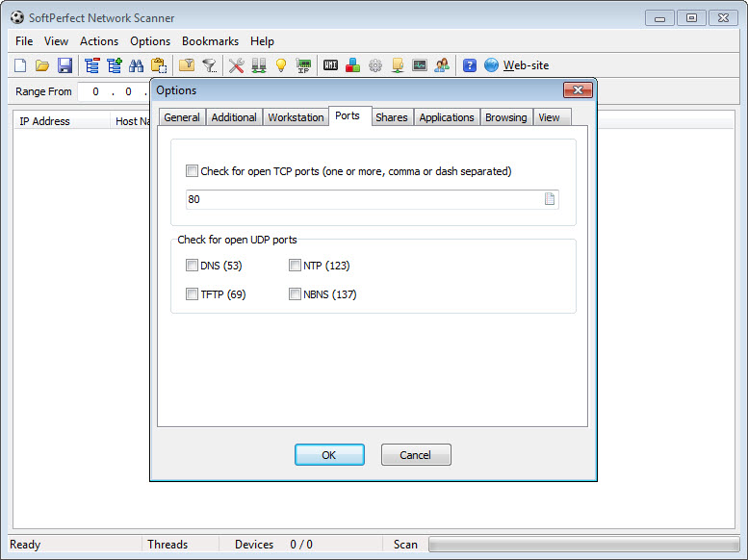Click the scan progress bar in the status bar

[583, 545]
